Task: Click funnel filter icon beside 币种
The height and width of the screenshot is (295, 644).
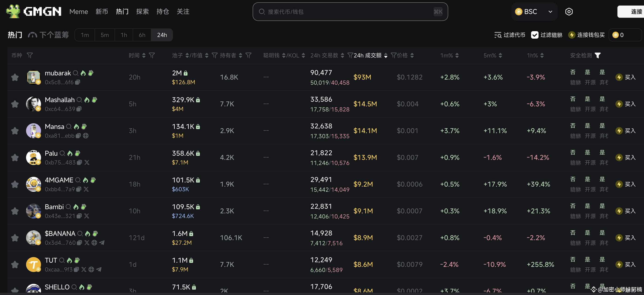Action: coord(30,55)
